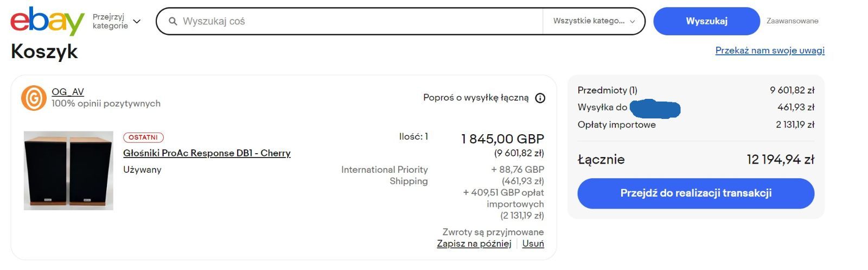This screenshot has height=270, width=868.
Task: Click Poproś o wysyłkę łączną text
Action: pyautogui.click(x=476, y=98)
